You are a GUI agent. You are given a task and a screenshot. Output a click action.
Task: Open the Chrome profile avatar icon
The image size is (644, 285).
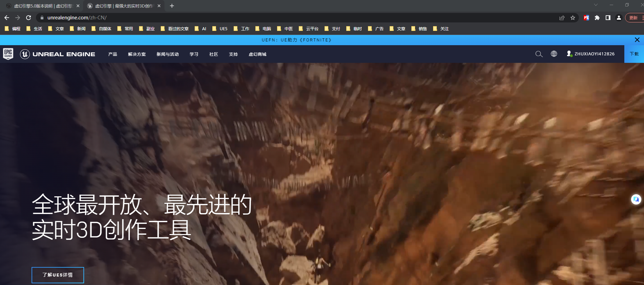(619, 18)
